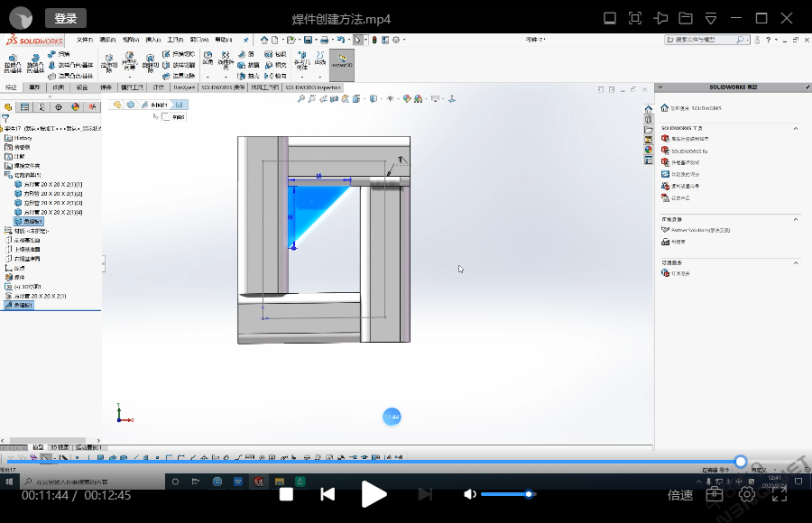Open the 工具 menu in SolidWorks
This screenshot has width=812, height=523.
[x=175, y=40]
